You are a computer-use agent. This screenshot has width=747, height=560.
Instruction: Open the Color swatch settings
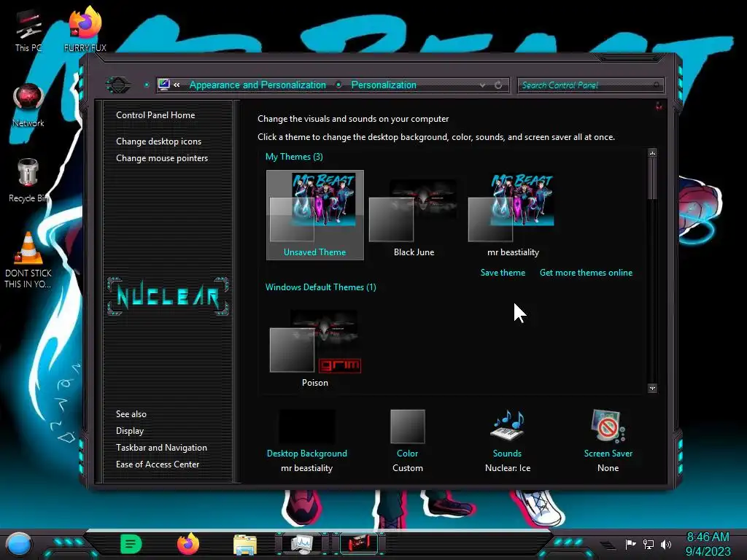(407, 427)
